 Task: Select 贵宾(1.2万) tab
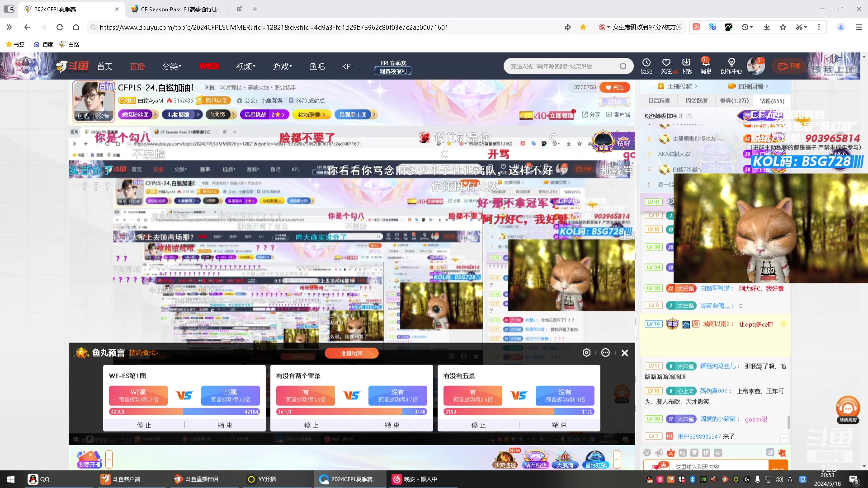(x=734, y=101)
